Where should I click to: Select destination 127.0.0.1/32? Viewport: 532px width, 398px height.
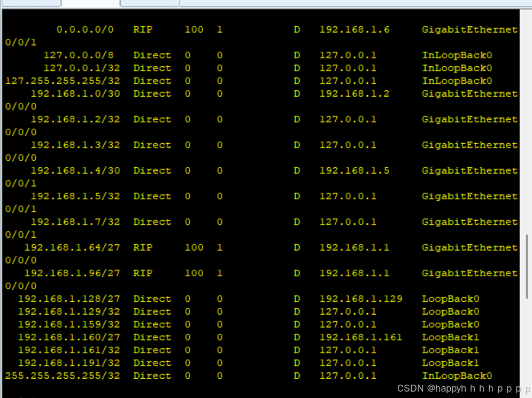[x=82, y=68]
